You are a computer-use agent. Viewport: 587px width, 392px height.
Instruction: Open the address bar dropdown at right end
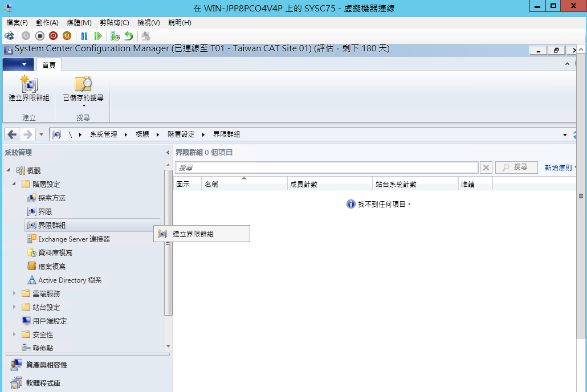pos(565,135)
